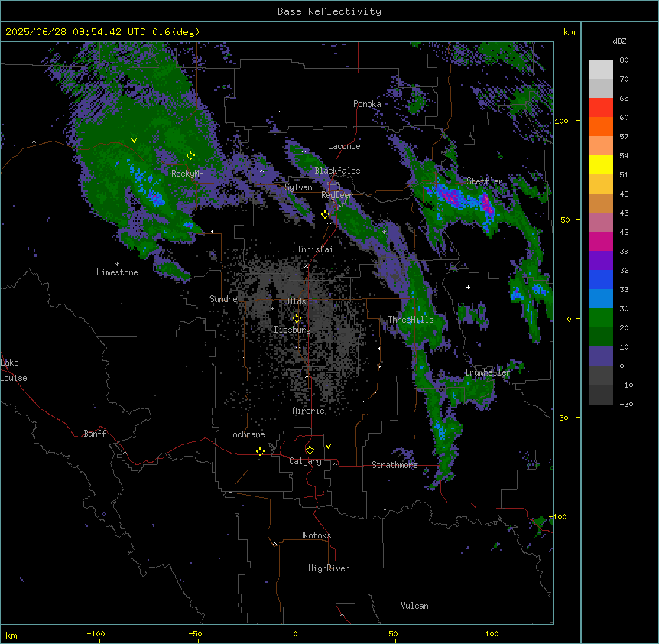Click the 57 value in the dBZ legend
This screenshot has height=644, width=659.
click(x=624, y=137)
